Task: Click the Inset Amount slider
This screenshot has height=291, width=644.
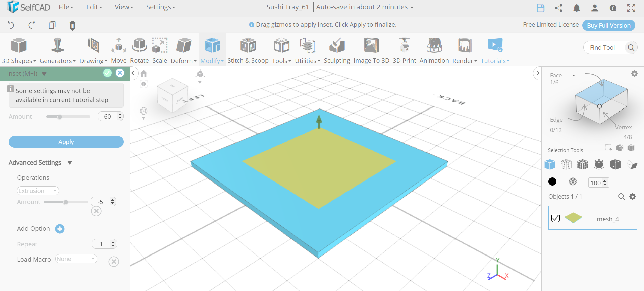Action: [68, 117]
